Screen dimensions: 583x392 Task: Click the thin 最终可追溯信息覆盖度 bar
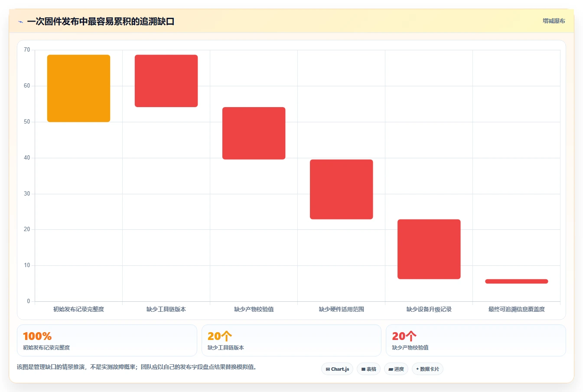tap(516, 281)
